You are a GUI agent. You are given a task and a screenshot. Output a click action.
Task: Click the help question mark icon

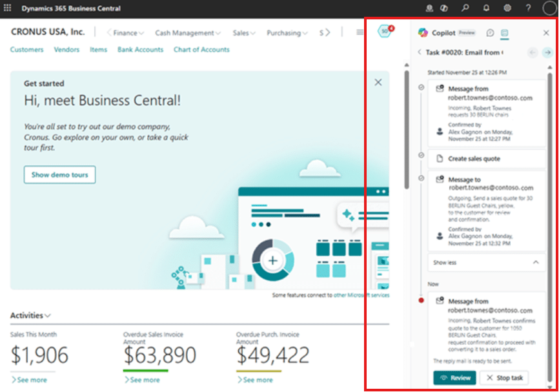pyautogui.click(x=528, y=8)
